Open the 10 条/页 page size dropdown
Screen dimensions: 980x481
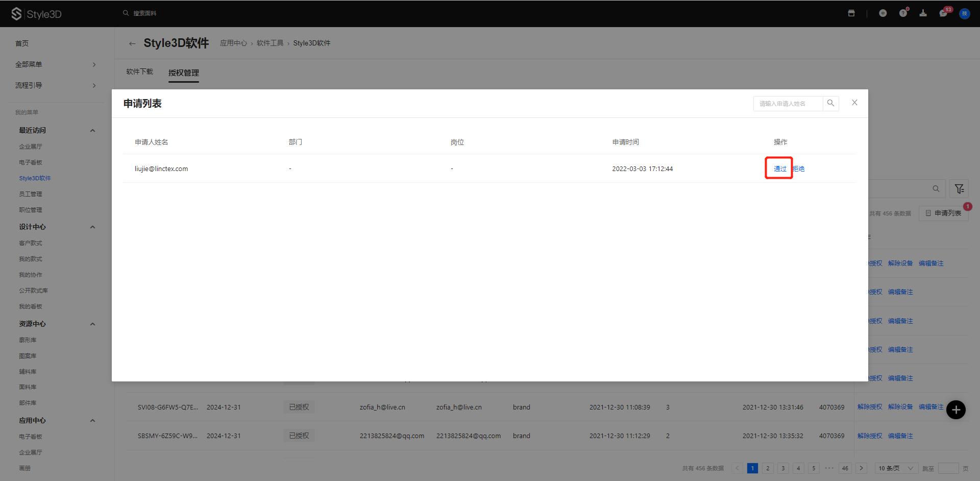click(x=896, y=468)
